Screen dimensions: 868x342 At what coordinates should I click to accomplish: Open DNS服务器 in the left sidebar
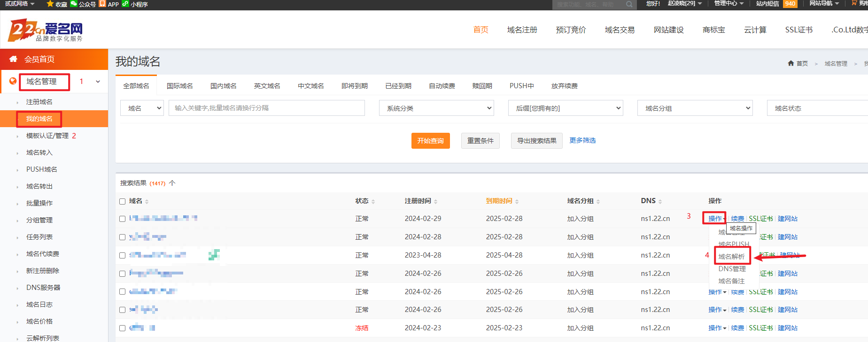click(x=43, y=288)
